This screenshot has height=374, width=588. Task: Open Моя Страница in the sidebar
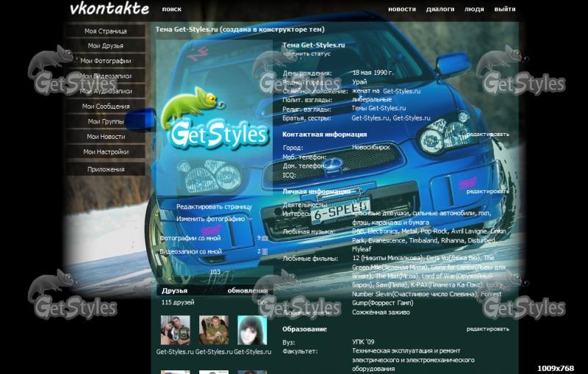[x=105, y=31]
